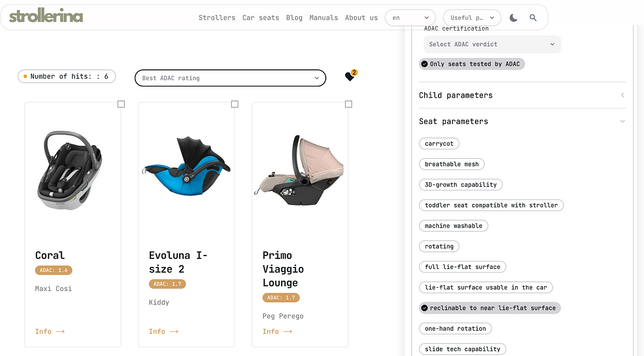Image resolution: width=644 pixels, height=356 pixels.
Task: Expand the Child parameters section
Action: click(522, 95)
